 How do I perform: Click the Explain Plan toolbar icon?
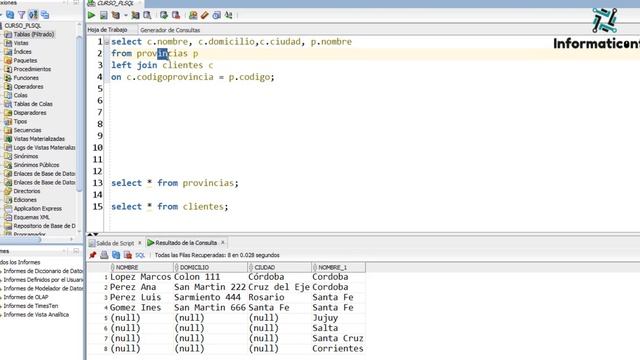tap(116, 16)
